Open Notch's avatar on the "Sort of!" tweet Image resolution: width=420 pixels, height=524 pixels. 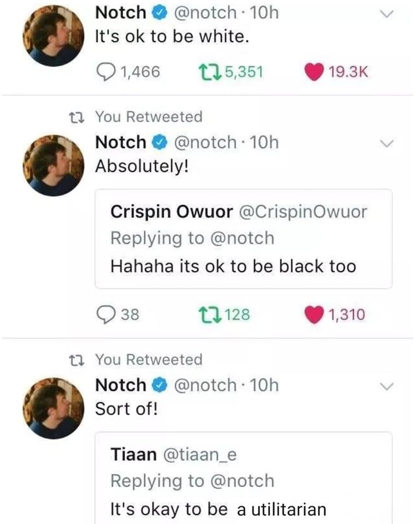(53, 407)
